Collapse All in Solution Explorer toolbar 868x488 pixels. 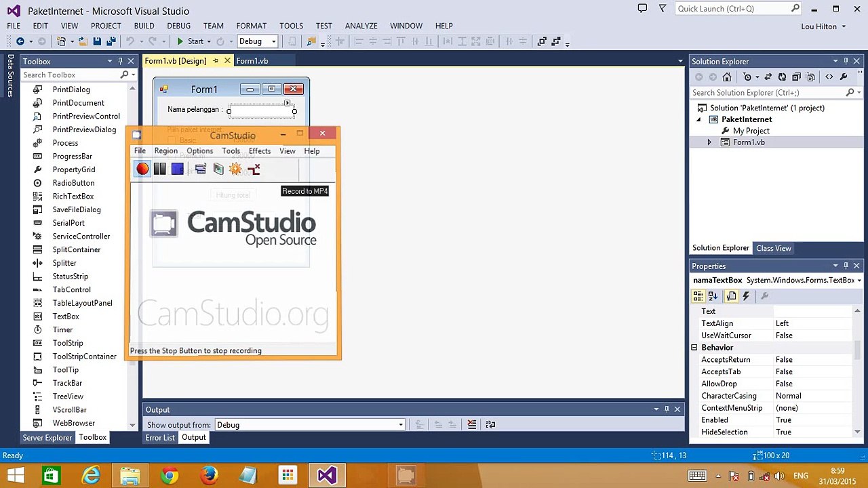[796, 77]
